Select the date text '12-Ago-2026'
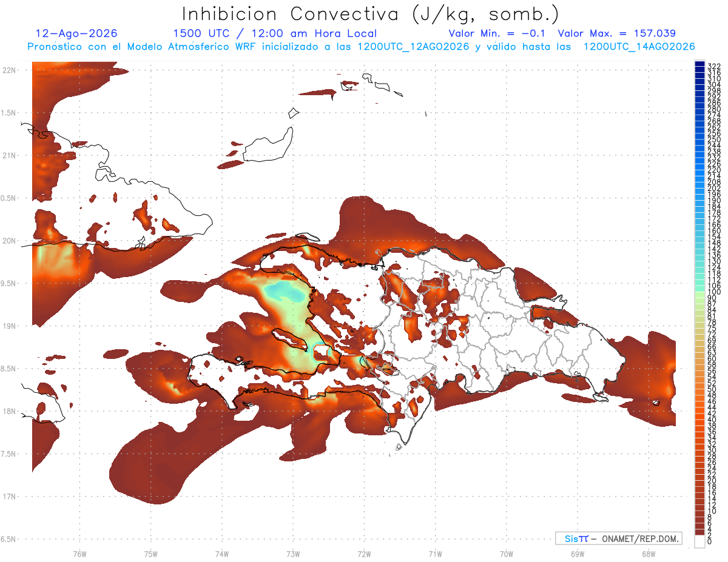728x562 pixels. pyautogui.click(x=76, y=33)
